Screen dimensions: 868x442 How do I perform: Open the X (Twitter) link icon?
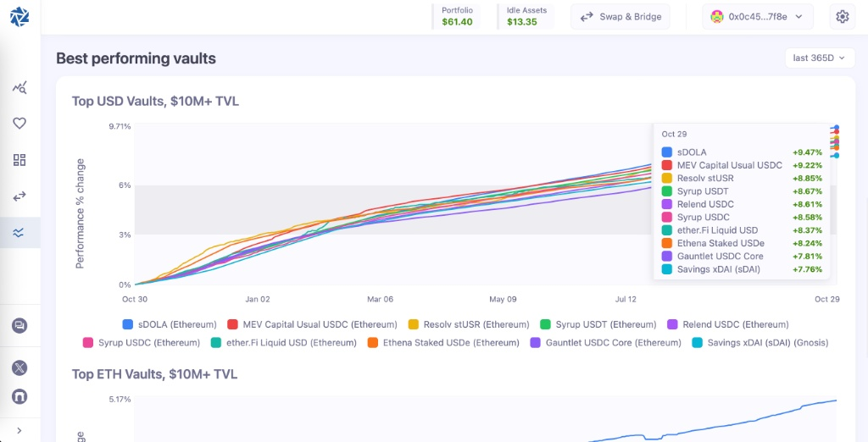point(19,367)
